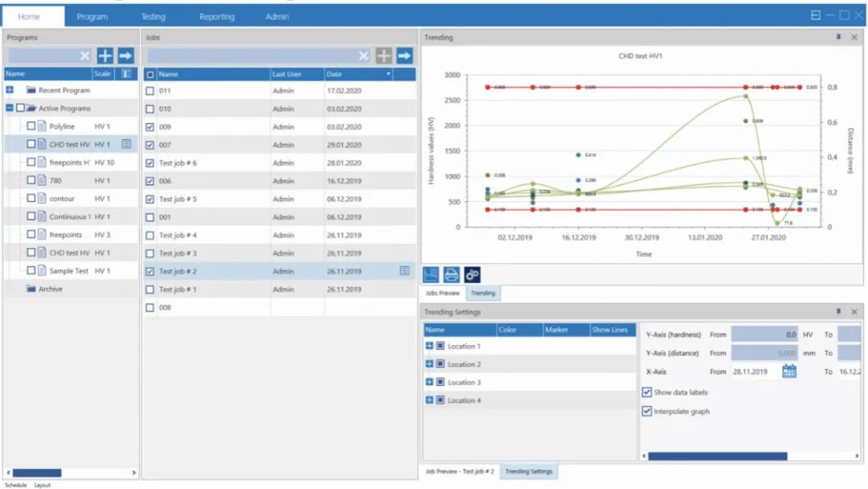
Task: Click the Jobs panel arrow button
Action: (x=404, y=55)
